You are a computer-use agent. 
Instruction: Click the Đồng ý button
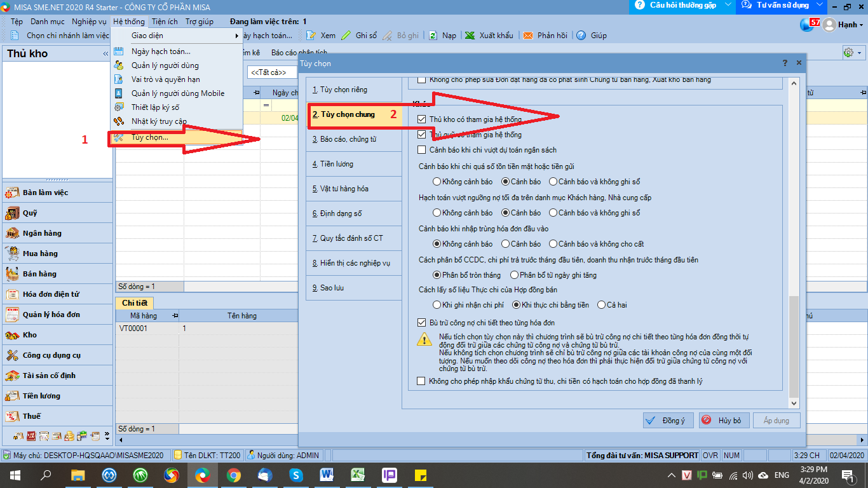point(668,421)
